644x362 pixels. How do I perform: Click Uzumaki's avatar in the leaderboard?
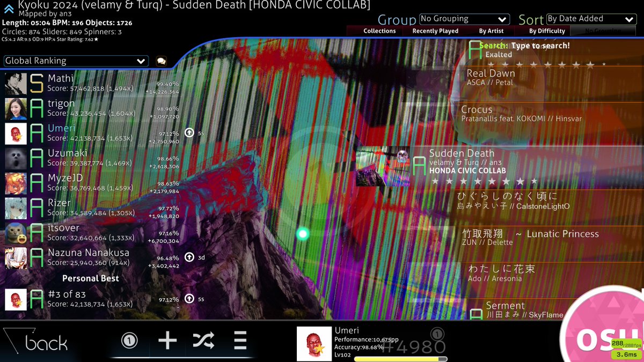click(16, 159)
